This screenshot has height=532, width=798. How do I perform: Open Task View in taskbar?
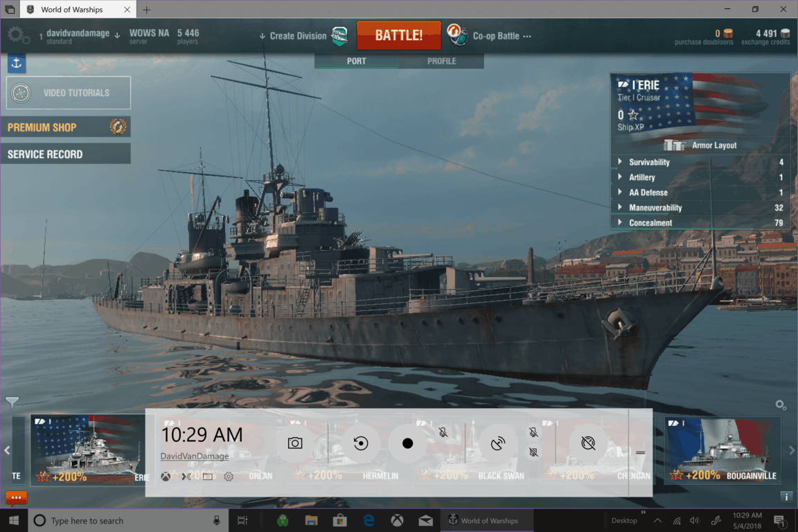(242, 520)
